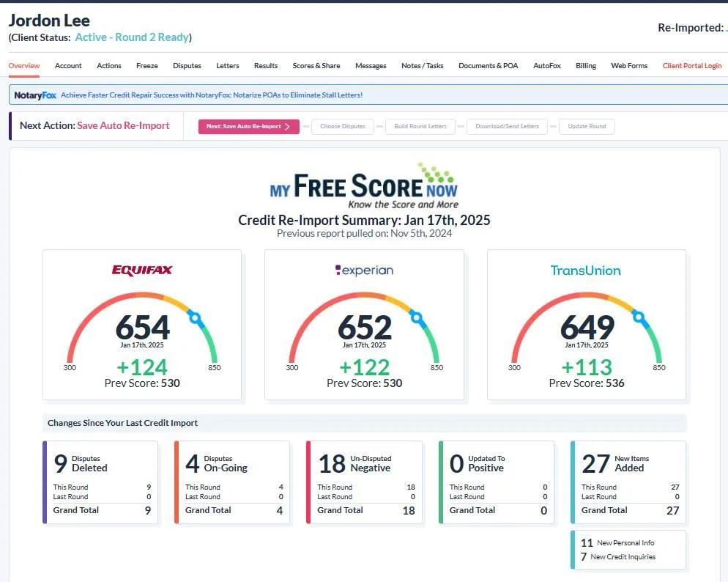Click the My Free Score Now logo
Viewport: 728px width, 582px height.
click(x=364, y=185)
